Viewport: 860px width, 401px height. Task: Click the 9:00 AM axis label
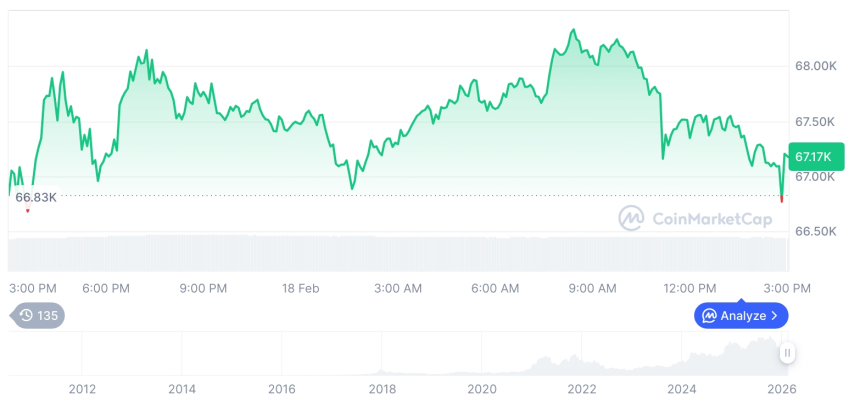593,288
